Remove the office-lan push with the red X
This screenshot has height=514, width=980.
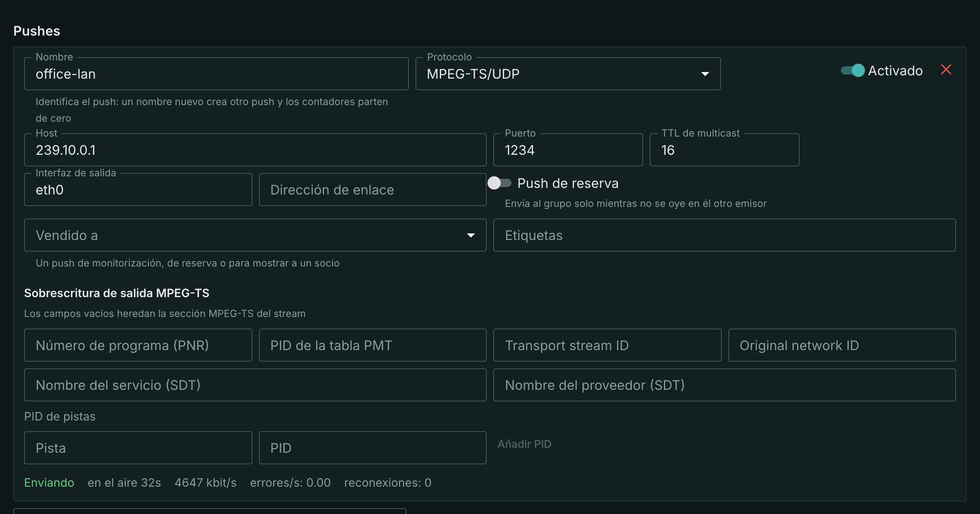(946, 70)
